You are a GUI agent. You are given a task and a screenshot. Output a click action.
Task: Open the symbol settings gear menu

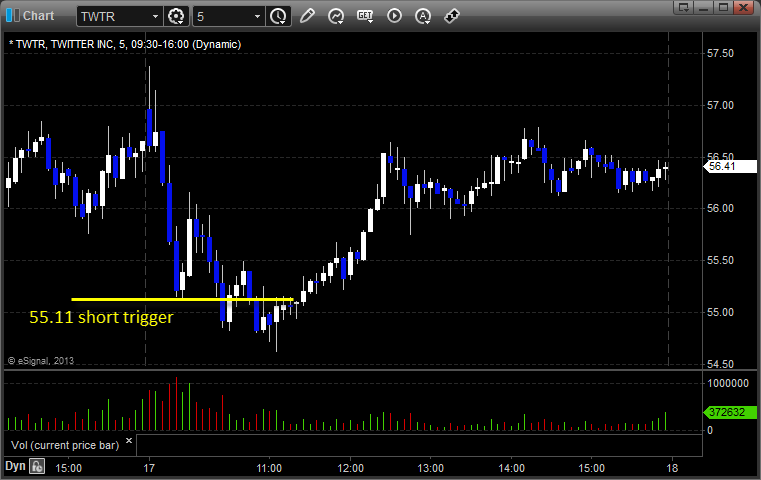176,16
